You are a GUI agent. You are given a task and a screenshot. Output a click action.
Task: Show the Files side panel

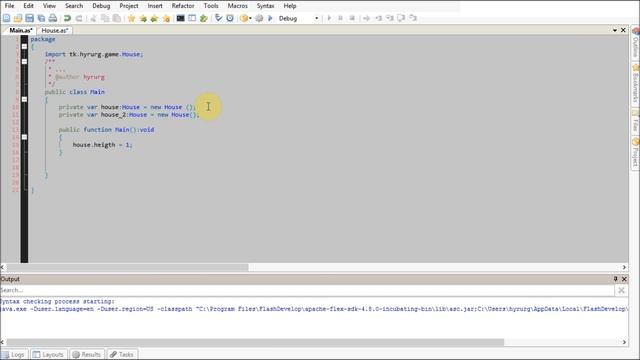[x=636, y=121]
